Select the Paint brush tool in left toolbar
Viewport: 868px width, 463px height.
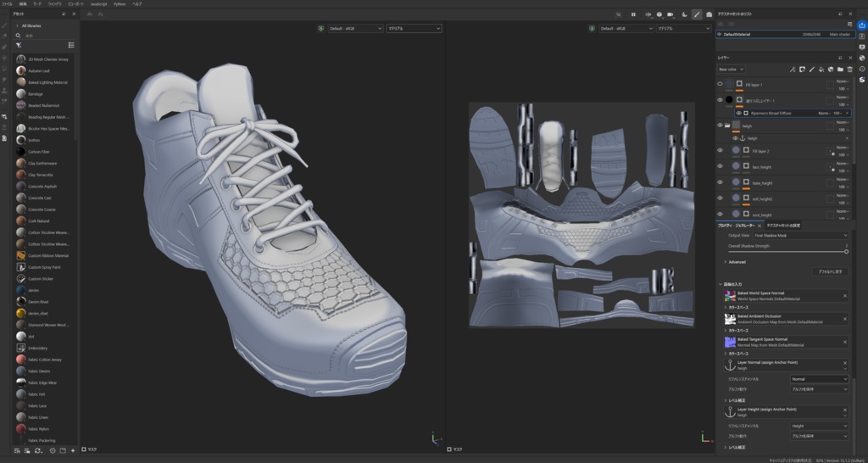[5, 25]
